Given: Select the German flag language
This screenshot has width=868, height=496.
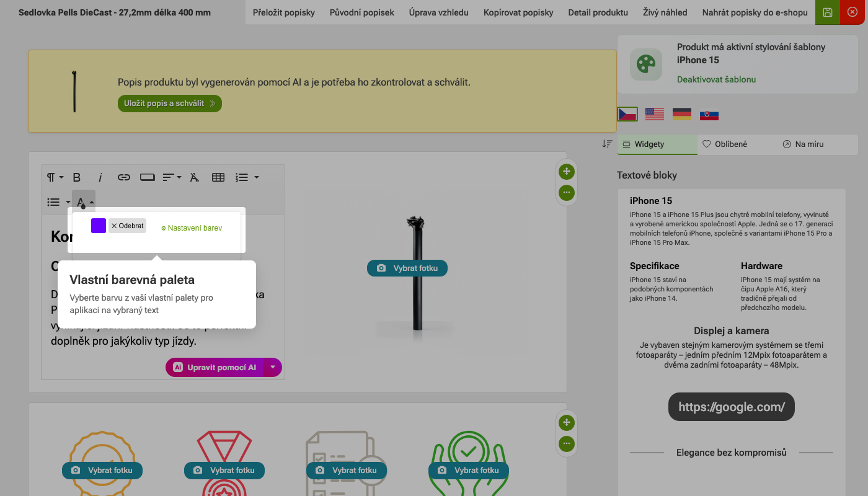Looking at the screenshot, I should point(682,114).
